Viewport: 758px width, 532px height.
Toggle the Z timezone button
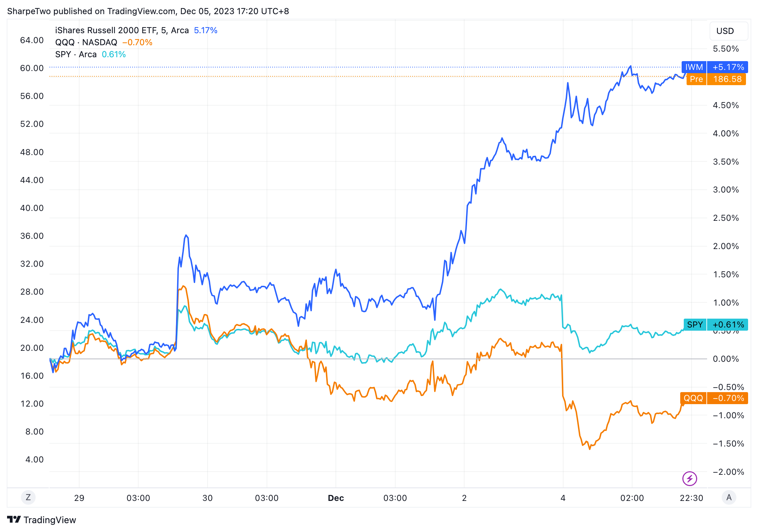tap(28, 498)
